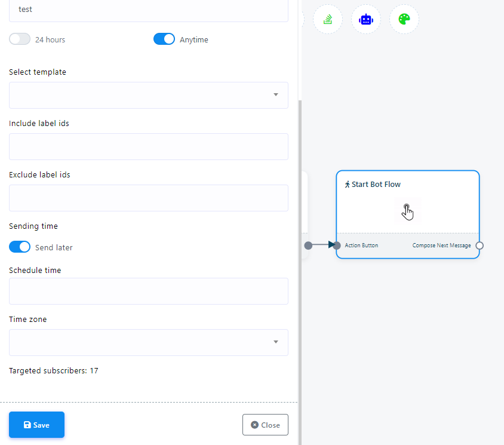Click the Schedule time input field
504x445 pixels.
148,291
